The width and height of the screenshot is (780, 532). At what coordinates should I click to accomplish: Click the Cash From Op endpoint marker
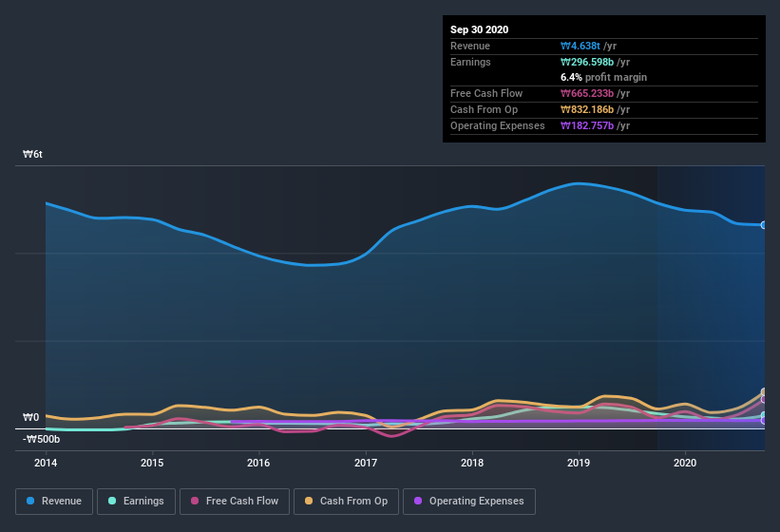764,391
